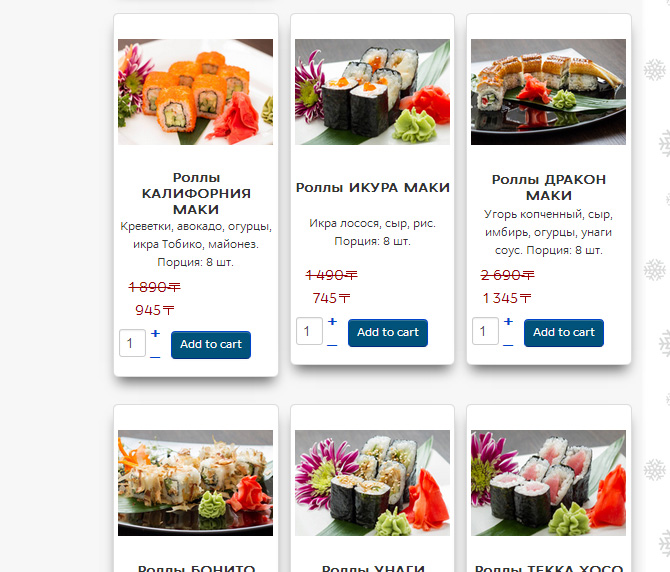Focus quantity field for Дракон Маки
Viewport: 670px width, 572px height.
click(x=485, y=331)
